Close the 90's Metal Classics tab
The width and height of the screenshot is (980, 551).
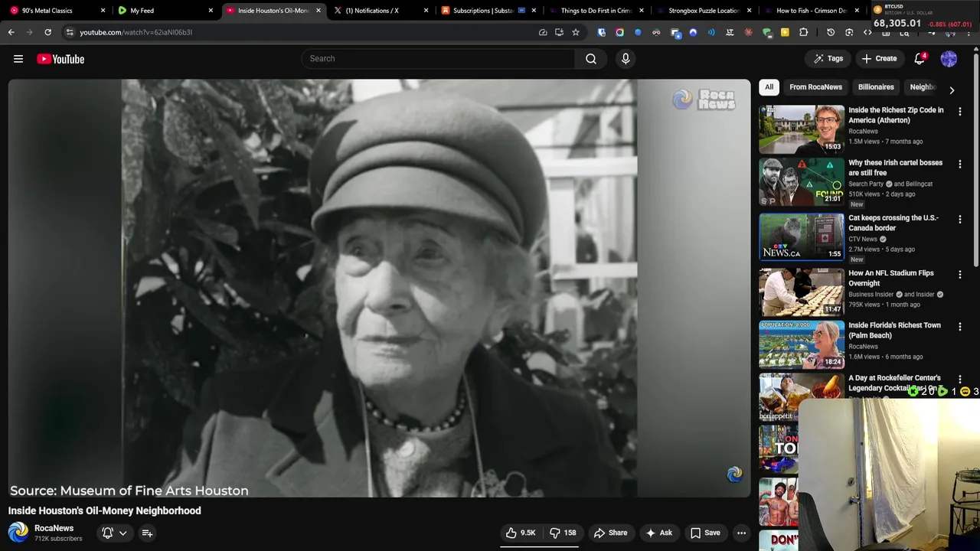pos(103,11)
